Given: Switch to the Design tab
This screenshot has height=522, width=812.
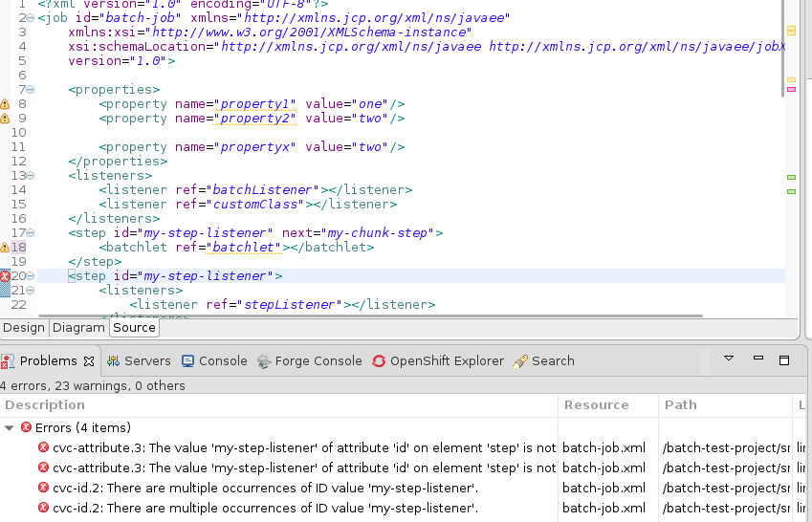Looking at the screenshot, I should [24, 328].
